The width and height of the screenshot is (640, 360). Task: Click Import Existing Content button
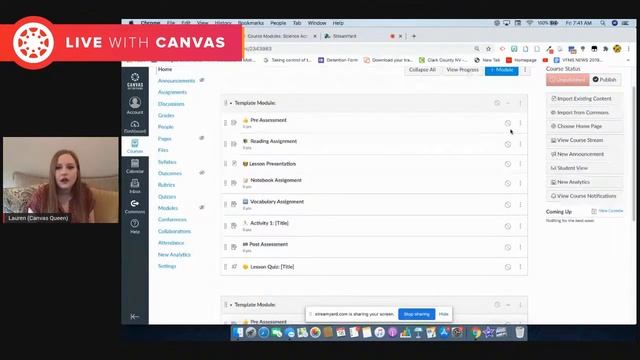pos(584,99)
